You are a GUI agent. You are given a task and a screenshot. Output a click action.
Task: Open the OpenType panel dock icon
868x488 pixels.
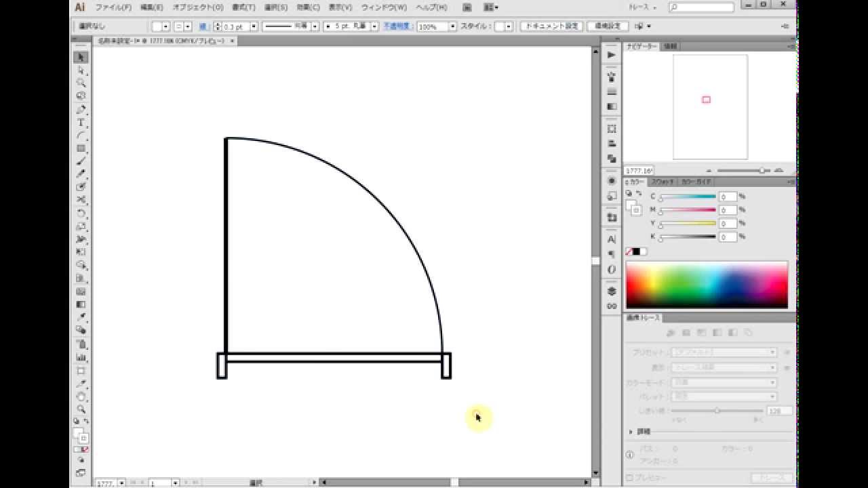612,269
